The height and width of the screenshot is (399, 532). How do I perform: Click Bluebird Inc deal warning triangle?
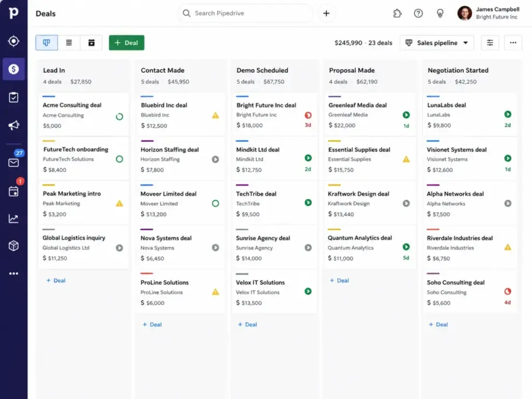click(216, 115)
